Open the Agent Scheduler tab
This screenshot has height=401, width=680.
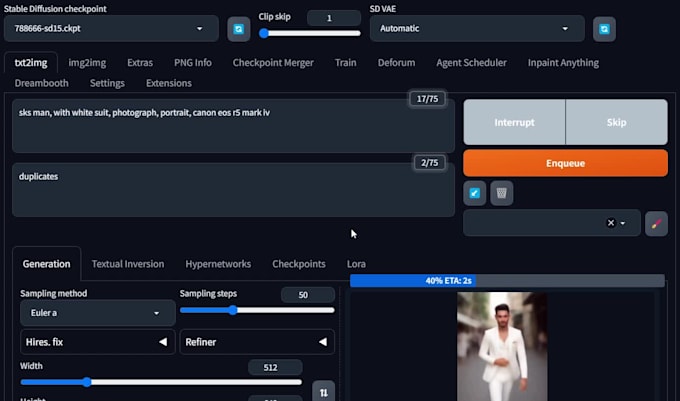pos(471,62)
